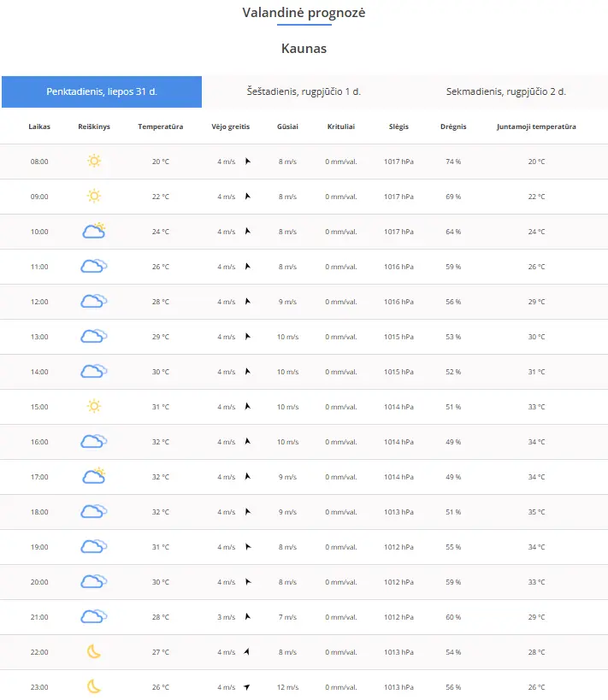This screenshot has width=608, height=700.
Task: Select the cloud icon at 13:00
Action: 94,336
